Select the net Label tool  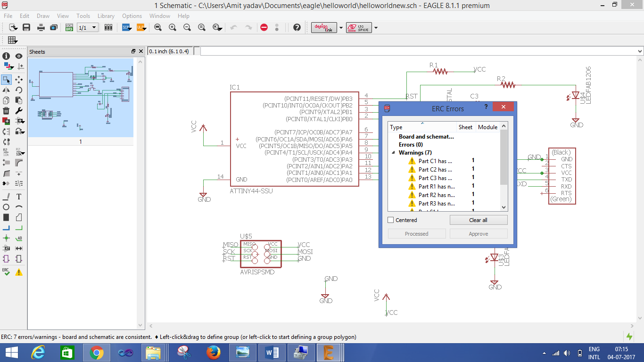19,238
